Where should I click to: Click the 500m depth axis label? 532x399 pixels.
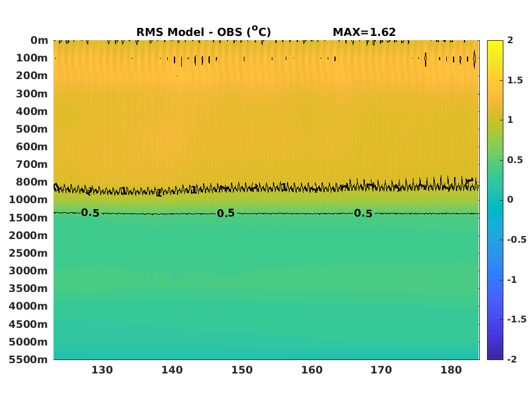32,129
